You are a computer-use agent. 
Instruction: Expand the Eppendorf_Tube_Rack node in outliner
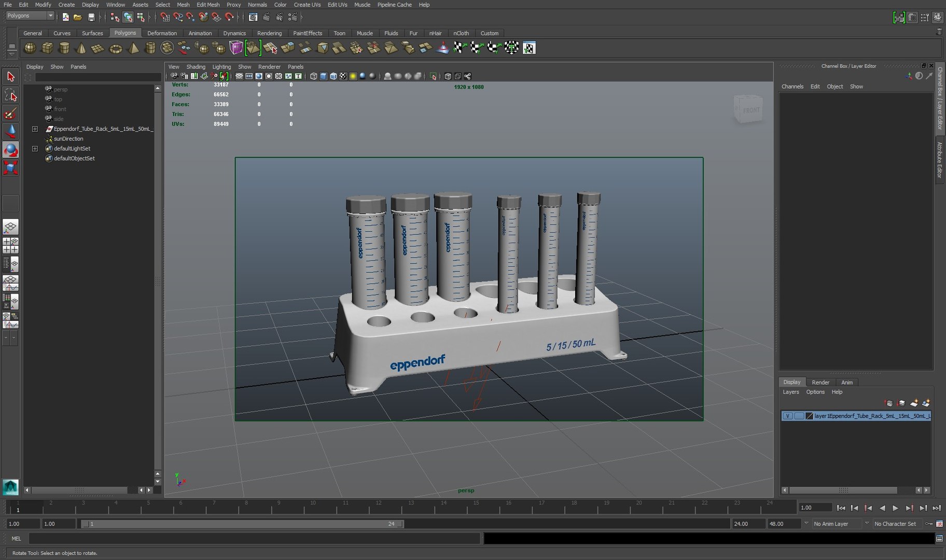coord(35,129)
